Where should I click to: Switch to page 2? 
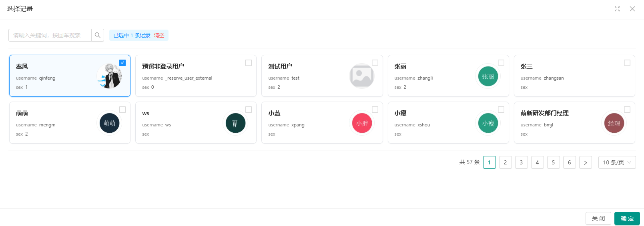click(x=506, y=162)
